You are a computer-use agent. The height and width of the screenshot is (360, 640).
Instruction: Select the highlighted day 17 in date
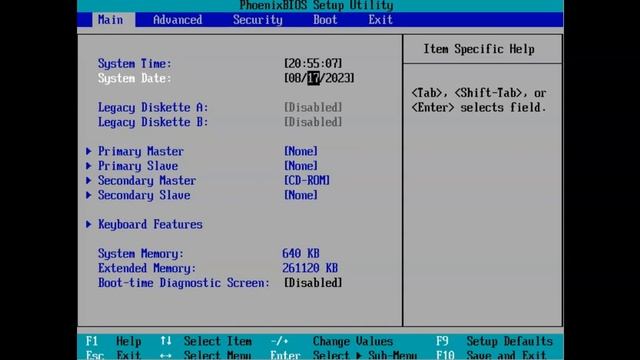pyautogui.click(x=313, y=78)
